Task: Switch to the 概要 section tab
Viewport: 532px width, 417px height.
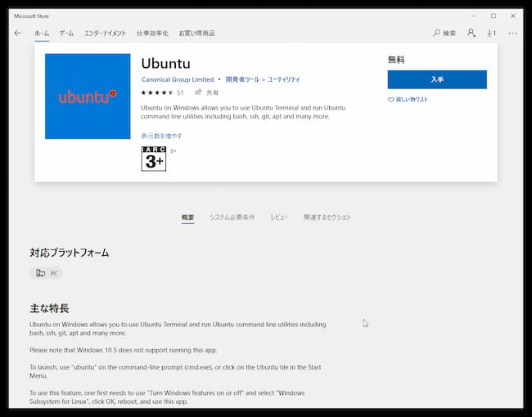Action: [187, 217]
